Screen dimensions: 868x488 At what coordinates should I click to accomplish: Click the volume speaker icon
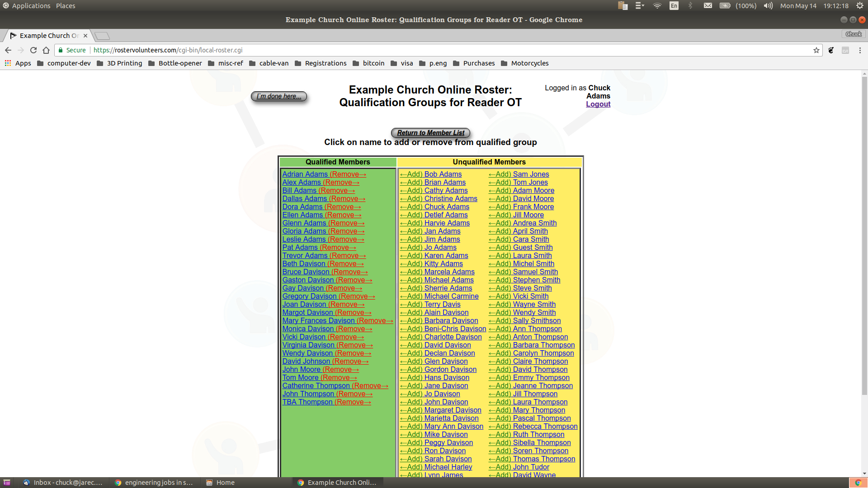(768, 6)
